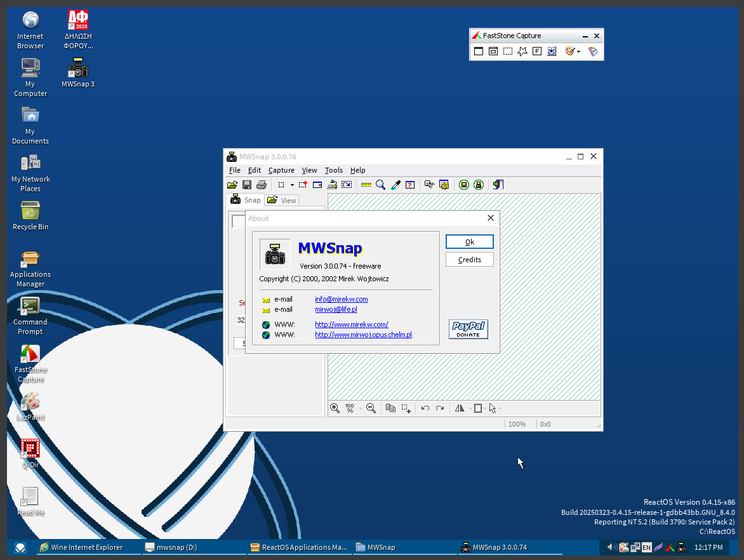744x560 pixels.
Task: Open dropdown arrow beside the cursor pointer icon
Action: (500, 408)
